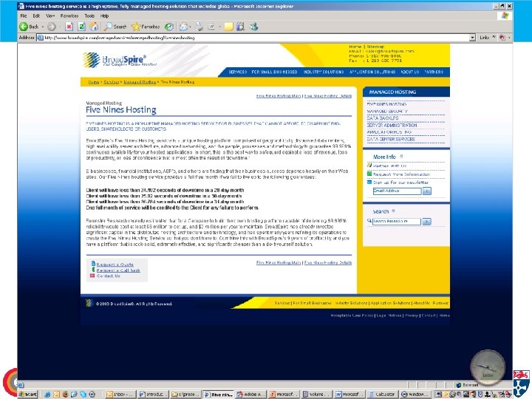Launch Messenger from the toolbar icon

tap(253, 27)
